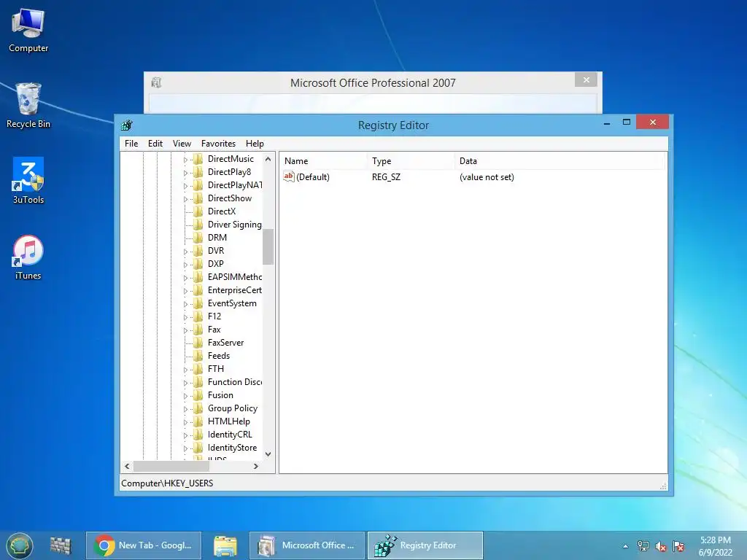Click the network tray icon

[x=643, y=546]
